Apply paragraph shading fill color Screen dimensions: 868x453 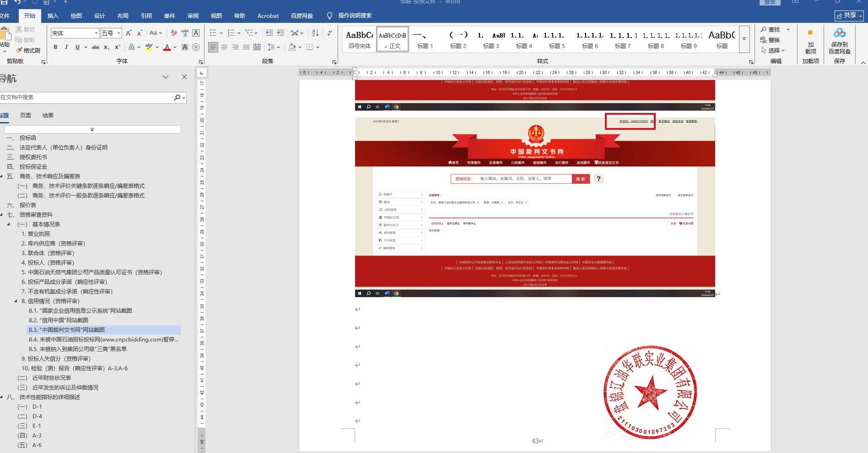tap(292, 47)
